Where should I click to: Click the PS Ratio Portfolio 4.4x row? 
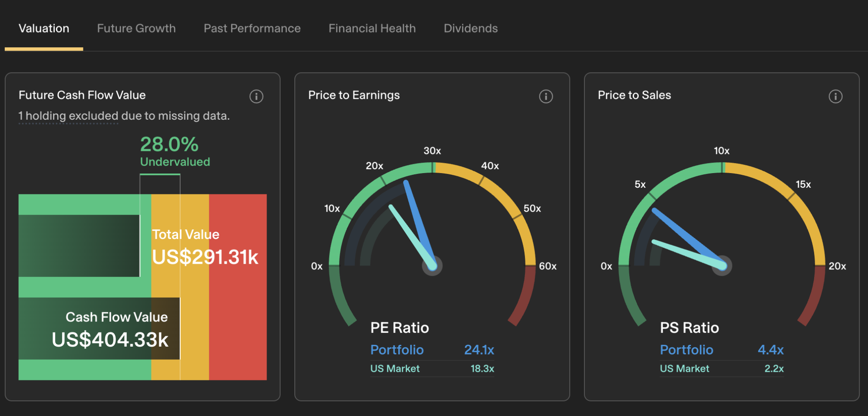721,350
